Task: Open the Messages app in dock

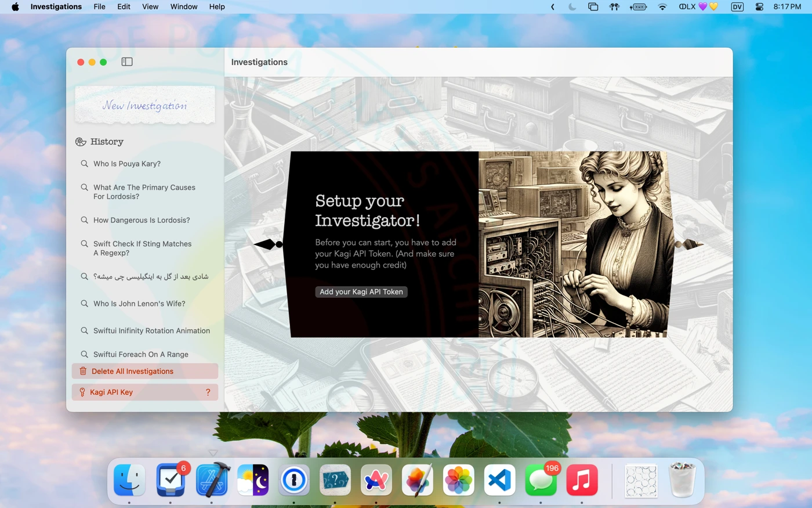Action: click(541, 480)
